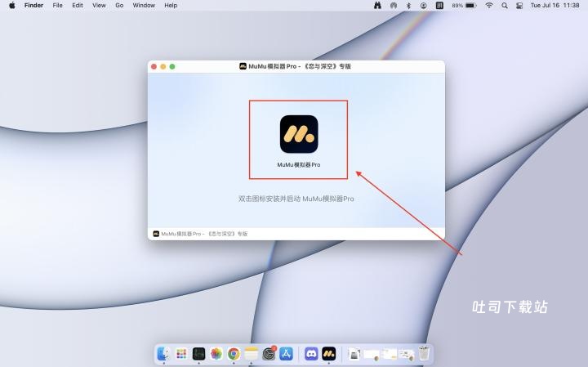The image size is (588, 367).
Task: Open Trash from the Dock
Action: [424, 353]
